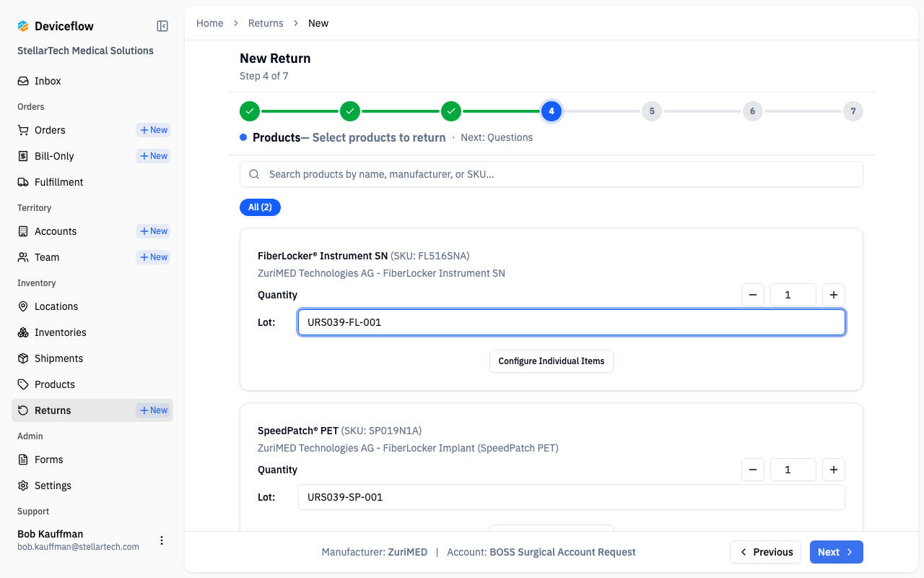Click the Locations pin icon
The image size is (924, 578).
(x=23, y=306)
